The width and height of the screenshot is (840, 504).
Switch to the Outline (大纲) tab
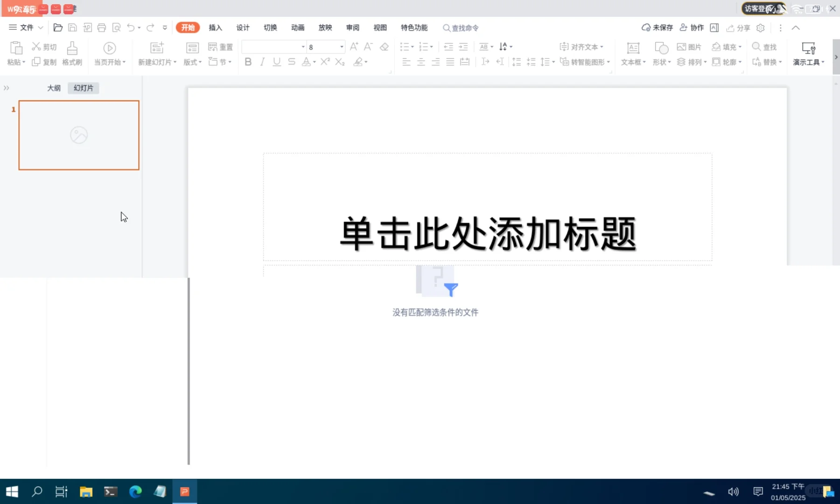point(54,88)
